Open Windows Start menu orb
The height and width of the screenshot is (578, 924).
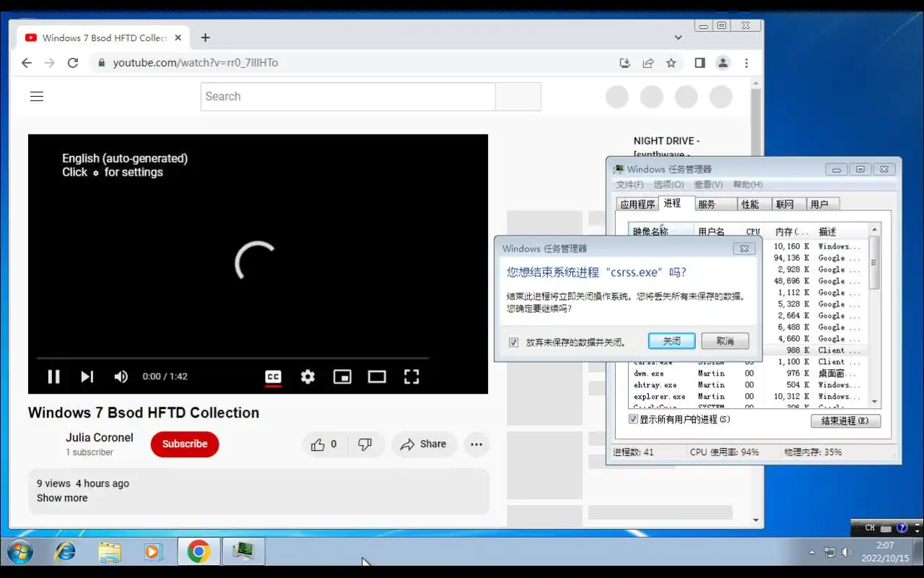pyautogui.click(x=19, y=552)
